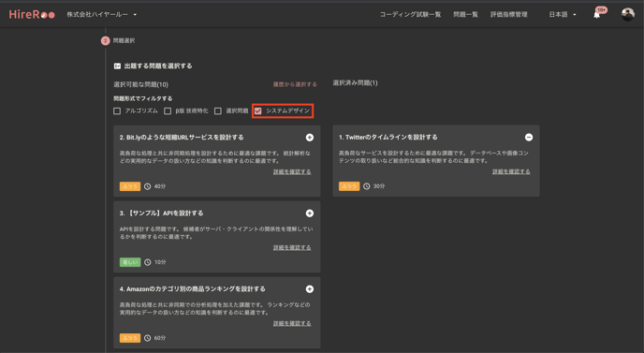Add the 【サンプル】API question with plus icon
Screen dimensions: 644x353
310,213
